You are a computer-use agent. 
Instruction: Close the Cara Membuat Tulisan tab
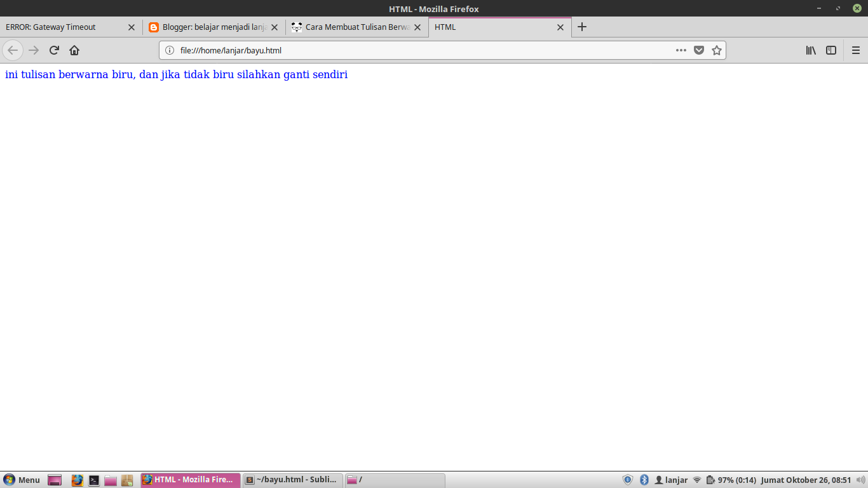(417, 27)
